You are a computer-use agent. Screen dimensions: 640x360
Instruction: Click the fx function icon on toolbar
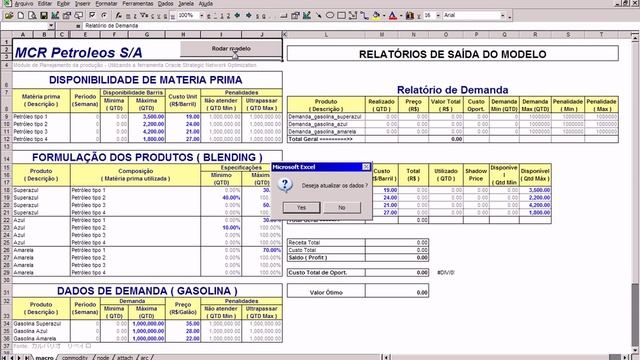[118, 16]
